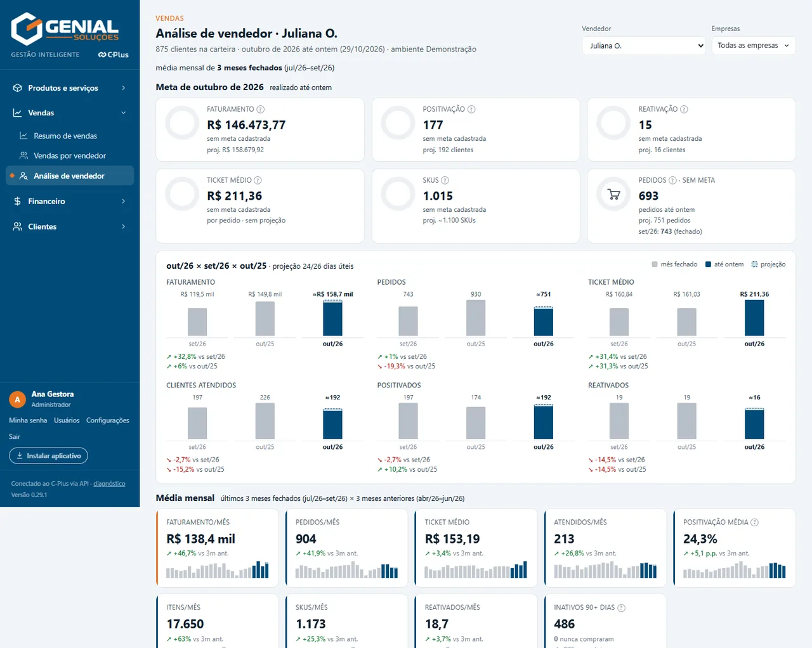Open Resumo de vendas page

[70, 136]
